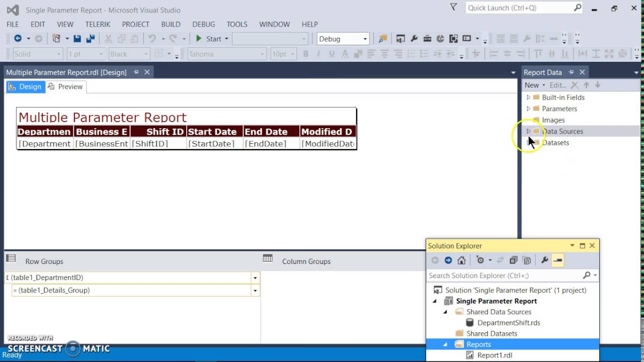644x362 pixels.
Task: Click the Command Window icon in toolbar
Action: (466, 39)
